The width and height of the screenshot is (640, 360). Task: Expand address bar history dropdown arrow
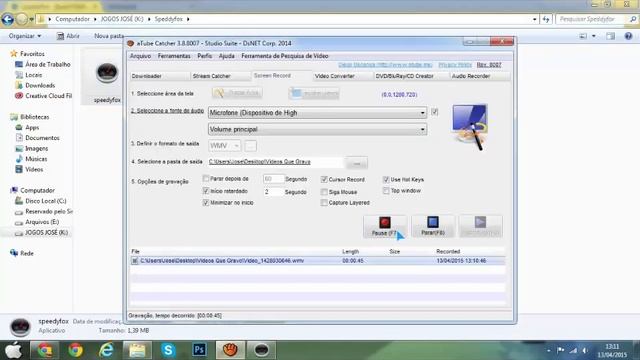(x=534, y=19)
